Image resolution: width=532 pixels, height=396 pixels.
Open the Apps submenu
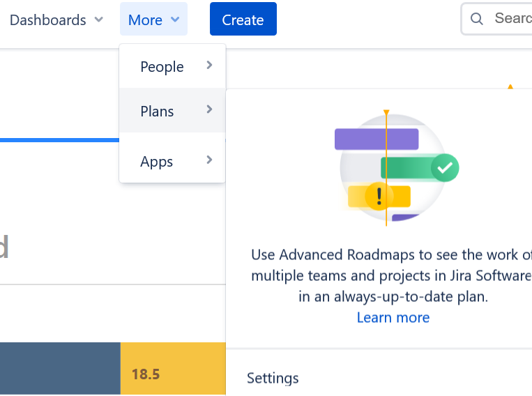172,160
